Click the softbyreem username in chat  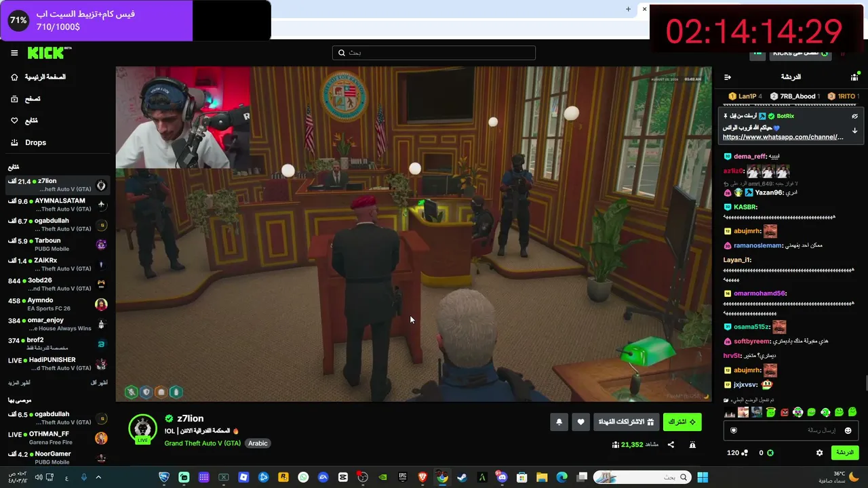(x=751, y=342)
